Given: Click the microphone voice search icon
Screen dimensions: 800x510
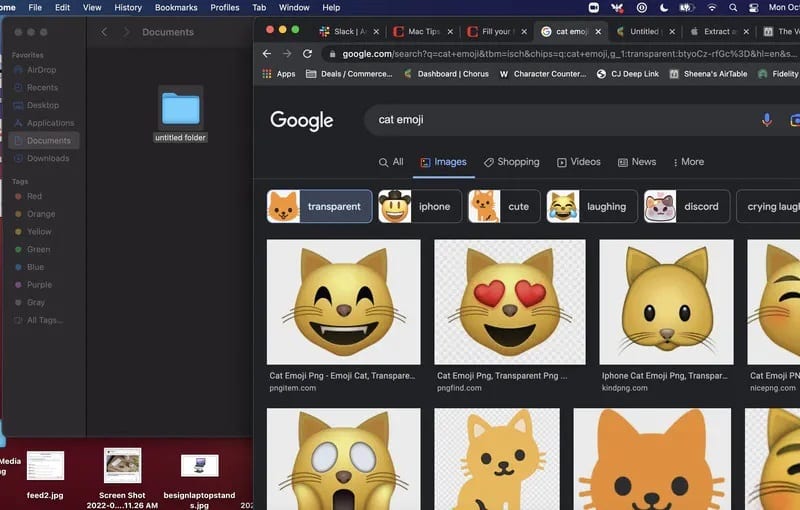Looking at the screenshot, I should click(767, 120).
